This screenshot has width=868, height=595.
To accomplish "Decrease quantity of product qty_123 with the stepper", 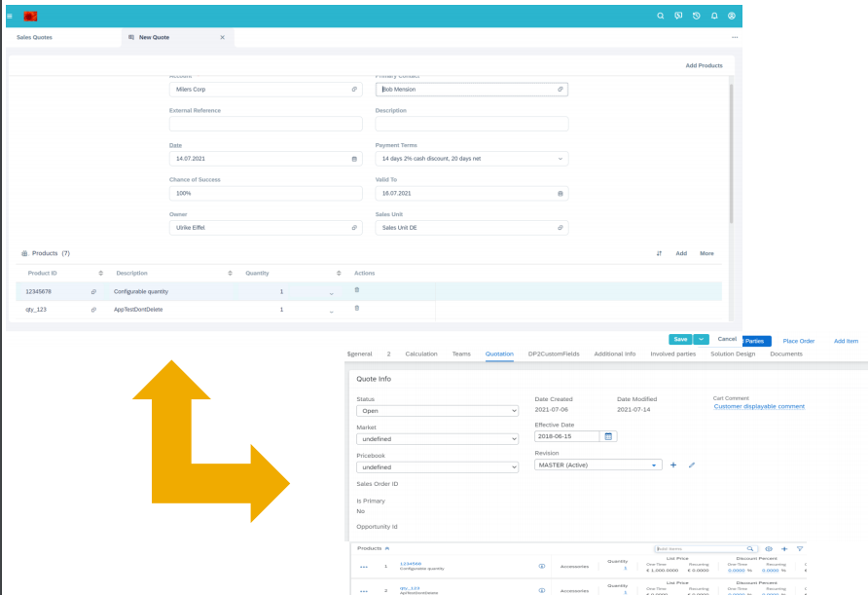I will tap(331, 311).
